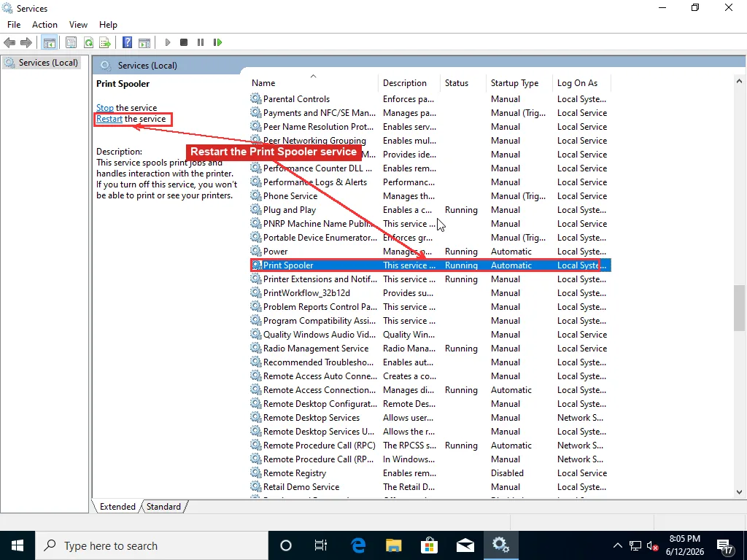Click the Pause Service icon

pos(201,42)
